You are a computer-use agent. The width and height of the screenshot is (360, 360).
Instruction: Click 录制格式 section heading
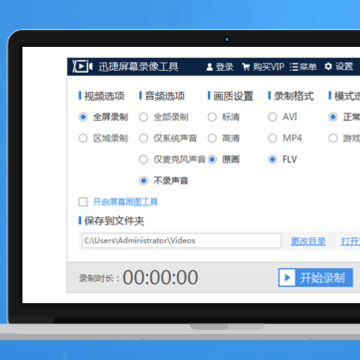coord(294,96)
